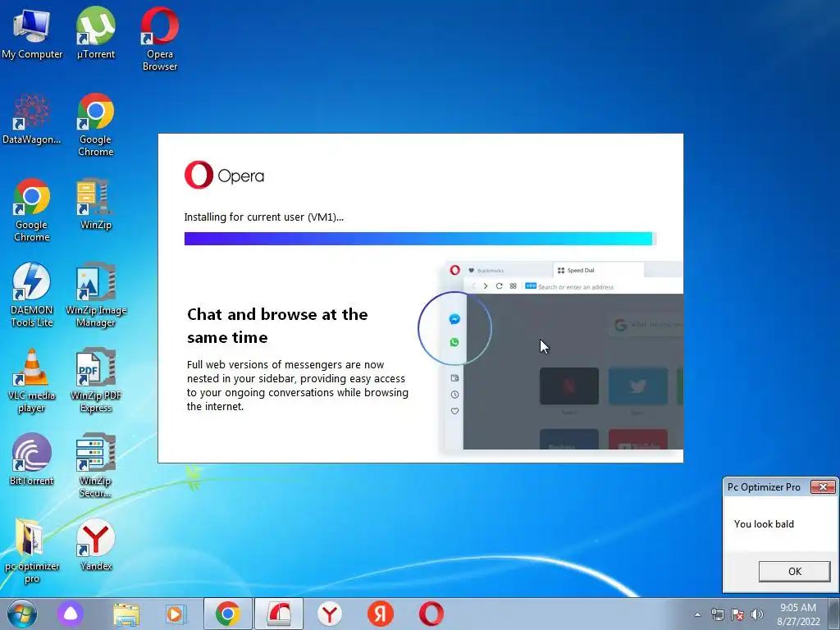
Task: Open the Windows Start menu orb
Action: pyautogui.click(x=22, y=614)
